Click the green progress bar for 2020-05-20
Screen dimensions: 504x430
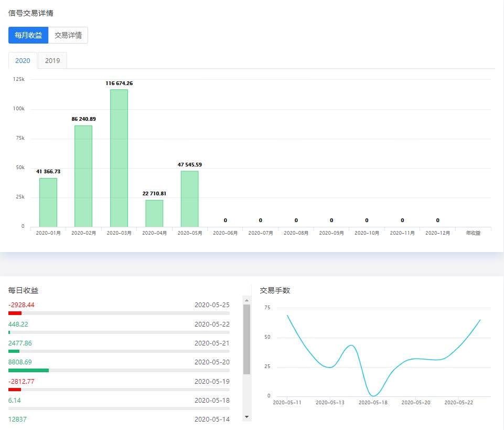(x=29, y=371)
